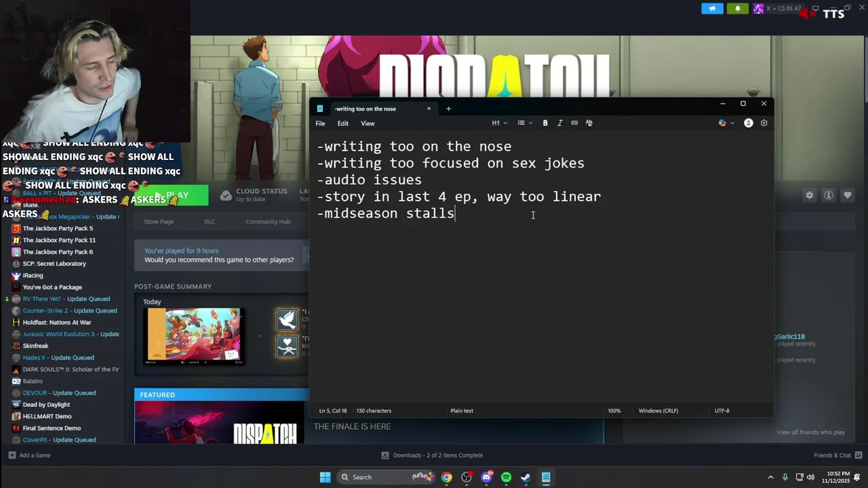Close the '-writing too on the nose' tab
This screenshot has height=488, width=868.
(429, 108)
